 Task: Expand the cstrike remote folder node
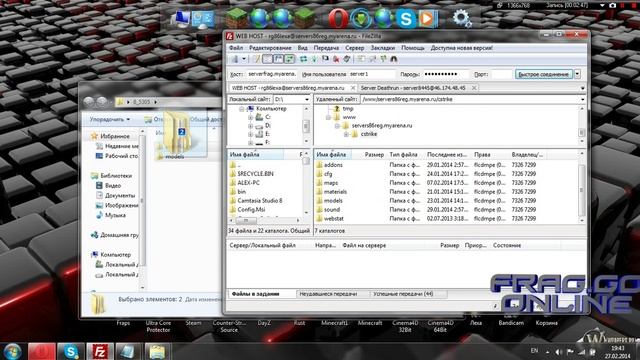(346, 134)
